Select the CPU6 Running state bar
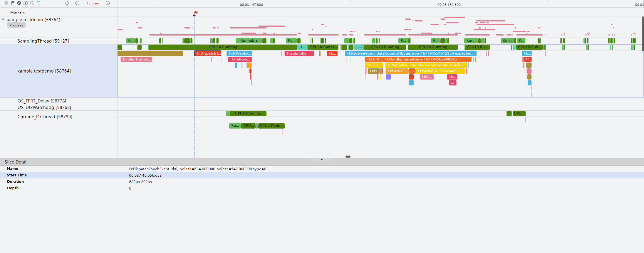This screenshot has width=644, height=253. point(248,114)
